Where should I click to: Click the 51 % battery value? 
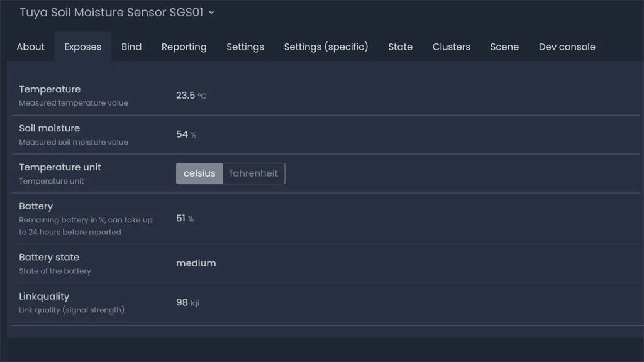pyautogui.click(x=185, y=218)
